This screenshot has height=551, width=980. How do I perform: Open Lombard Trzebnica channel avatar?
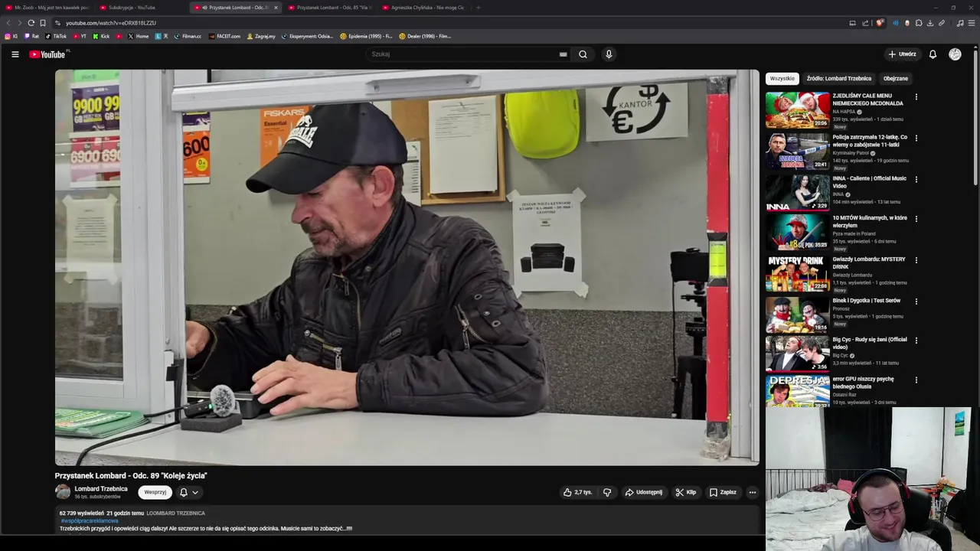(x=63, y=492)
